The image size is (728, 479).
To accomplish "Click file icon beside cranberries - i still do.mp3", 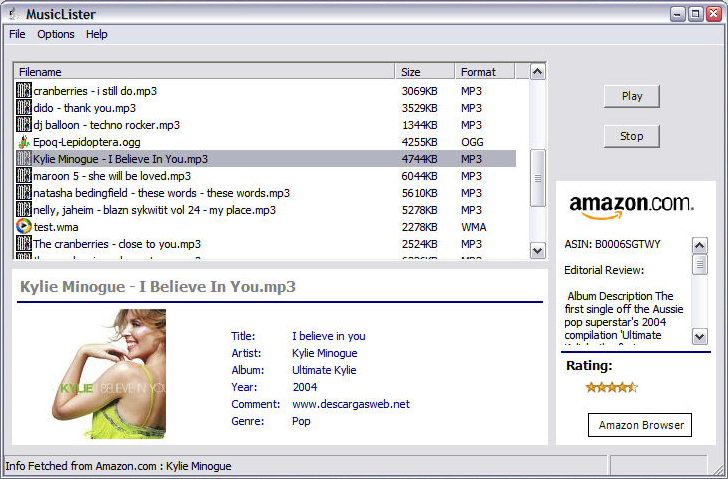I will 24,91.
